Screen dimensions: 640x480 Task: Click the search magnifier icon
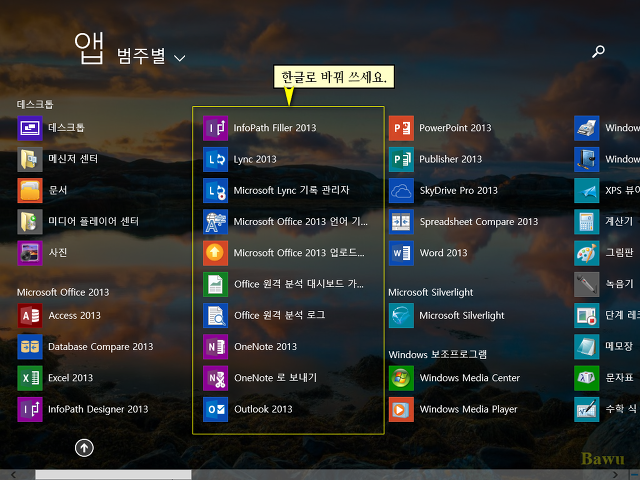(x=598, y=51)
